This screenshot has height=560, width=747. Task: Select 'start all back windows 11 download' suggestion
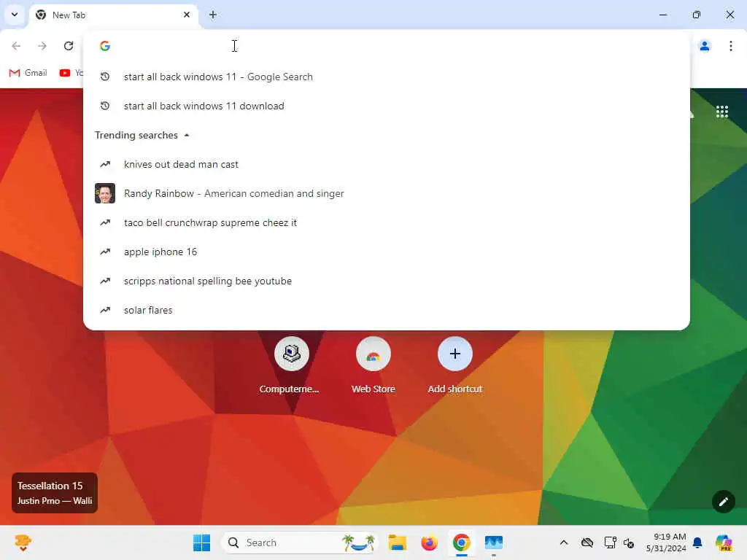tap(387, 106)
